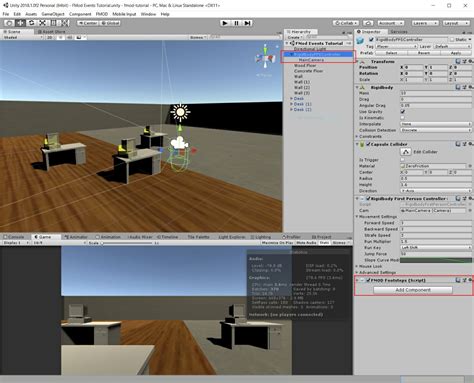Click the prefab Apply button
The image size is (474, 383).
click(456, 53)
